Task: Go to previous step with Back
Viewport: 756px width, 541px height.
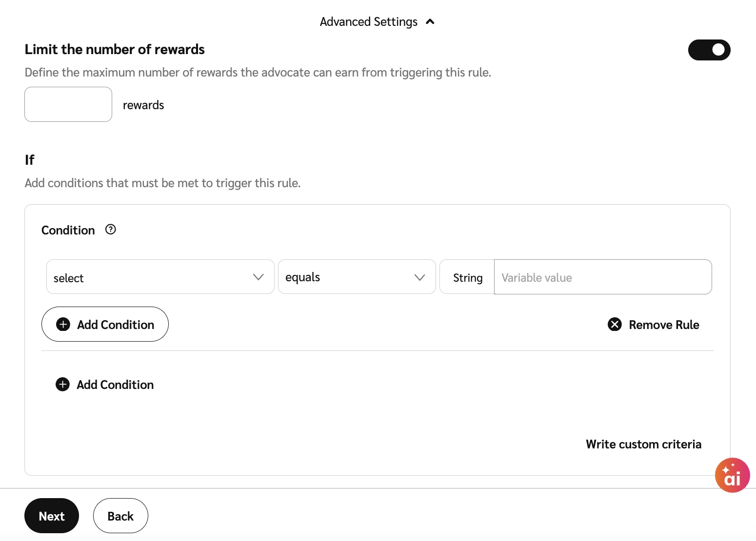Action: tap(120, 516)
